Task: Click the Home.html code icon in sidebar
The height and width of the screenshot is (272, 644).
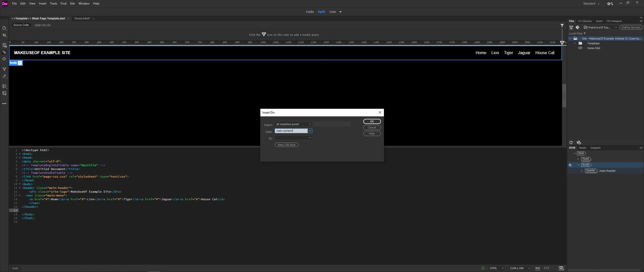Action: click(580, 48)
